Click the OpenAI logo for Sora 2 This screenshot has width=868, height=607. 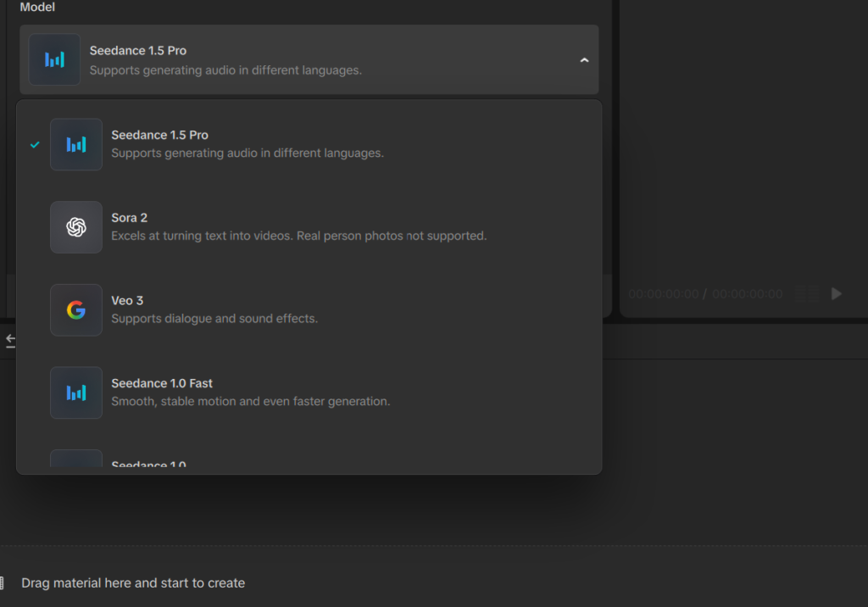(x=76, y=227)
